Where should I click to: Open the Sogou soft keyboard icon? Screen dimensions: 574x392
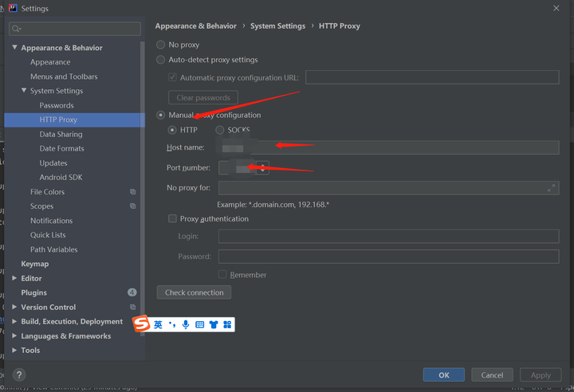pos(199,324)
